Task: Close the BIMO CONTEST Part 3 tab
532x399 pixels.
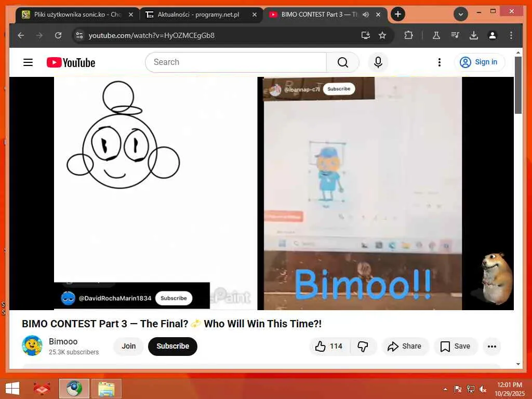Action: [x=378, y=15]
